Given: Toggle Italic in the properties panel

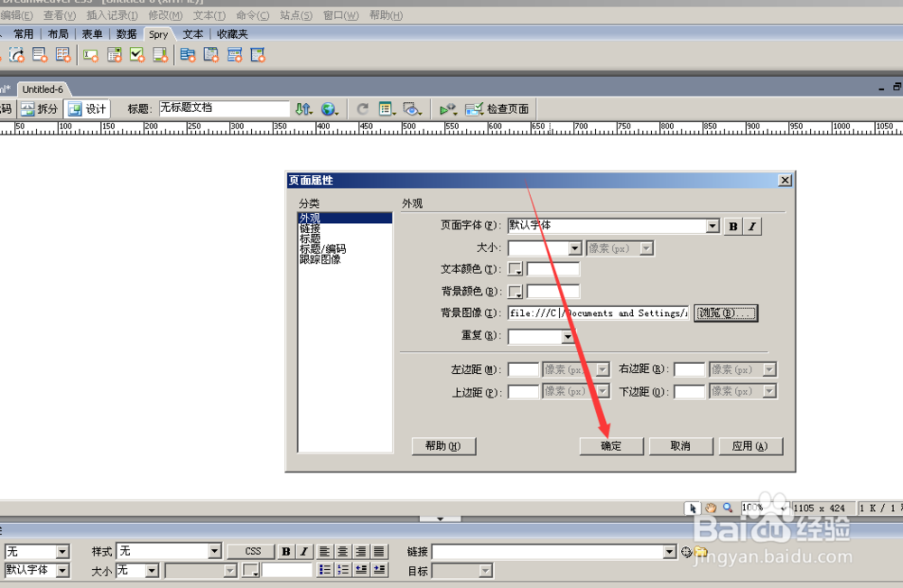Looking at the screenshot, I should coord(303,551).
